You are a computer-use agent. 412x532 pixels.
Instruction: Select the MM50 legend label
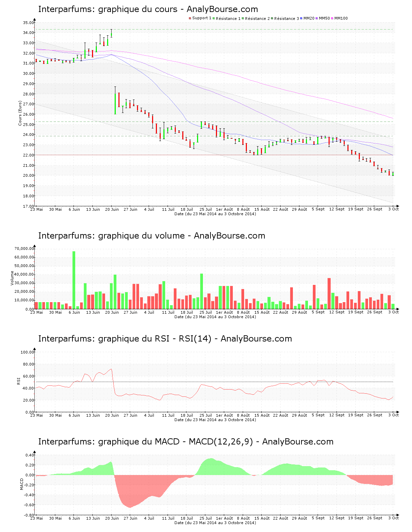(x=324, y=19)
